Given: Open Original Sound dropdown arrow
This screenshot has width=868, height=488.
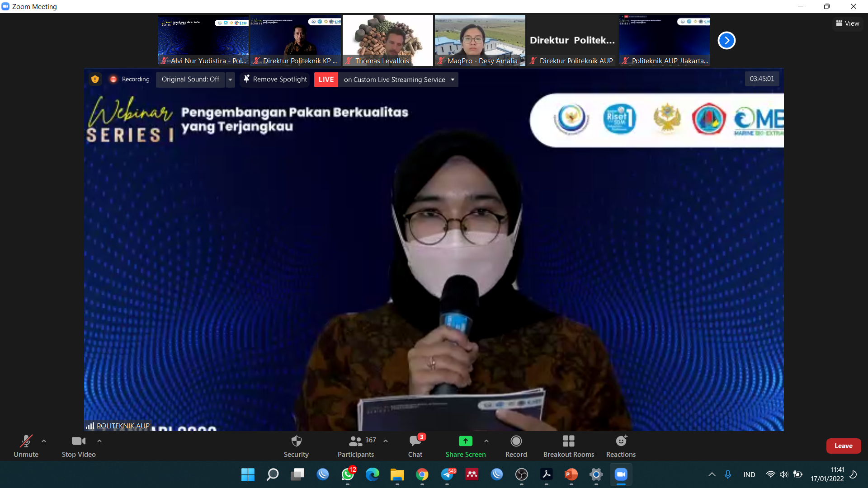Looking at the screenshot, I should (230, 80).
